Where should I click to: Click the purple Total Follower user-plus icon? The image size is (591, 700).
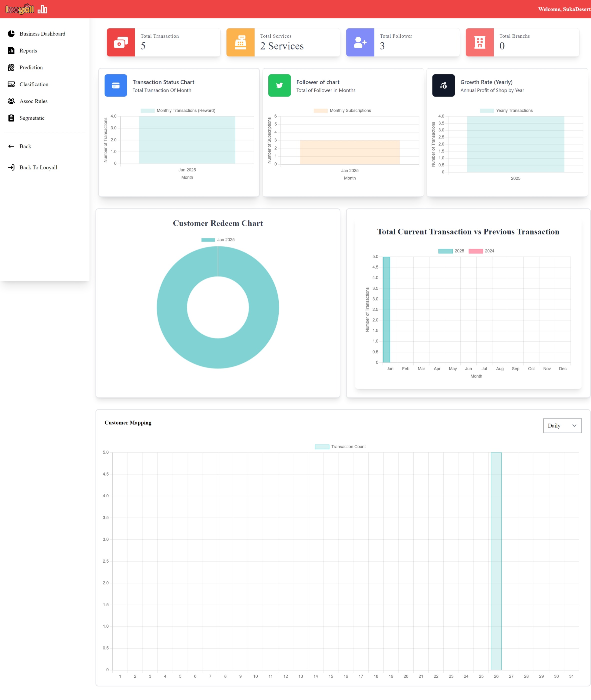[360, 43]
